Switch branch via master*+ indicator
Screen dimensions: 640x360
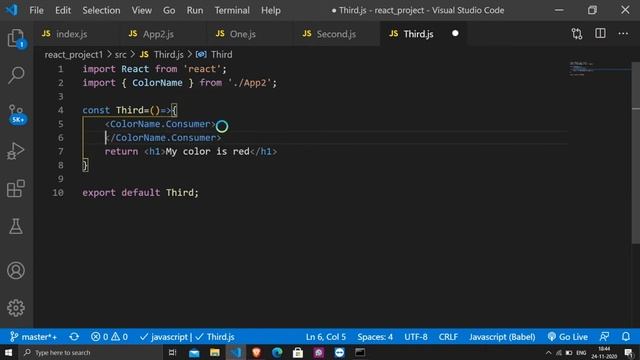[x=33, y=337]
